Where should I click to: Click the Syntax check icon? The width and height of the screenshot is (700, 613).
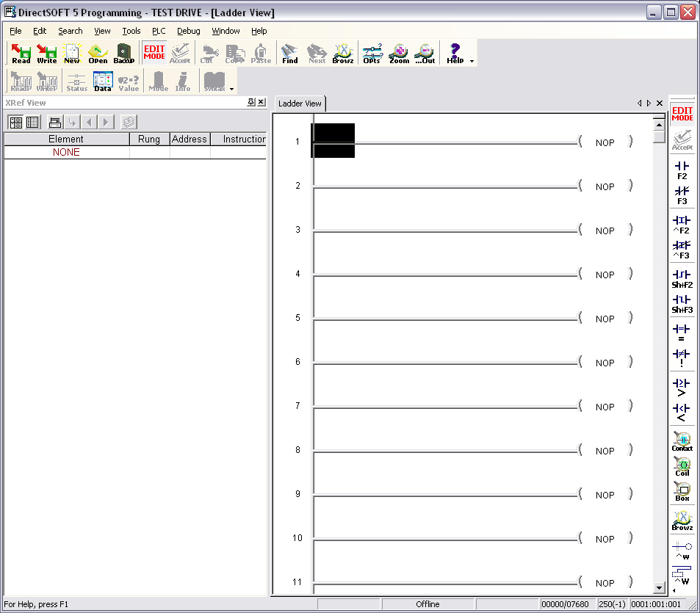pos(214,81)
